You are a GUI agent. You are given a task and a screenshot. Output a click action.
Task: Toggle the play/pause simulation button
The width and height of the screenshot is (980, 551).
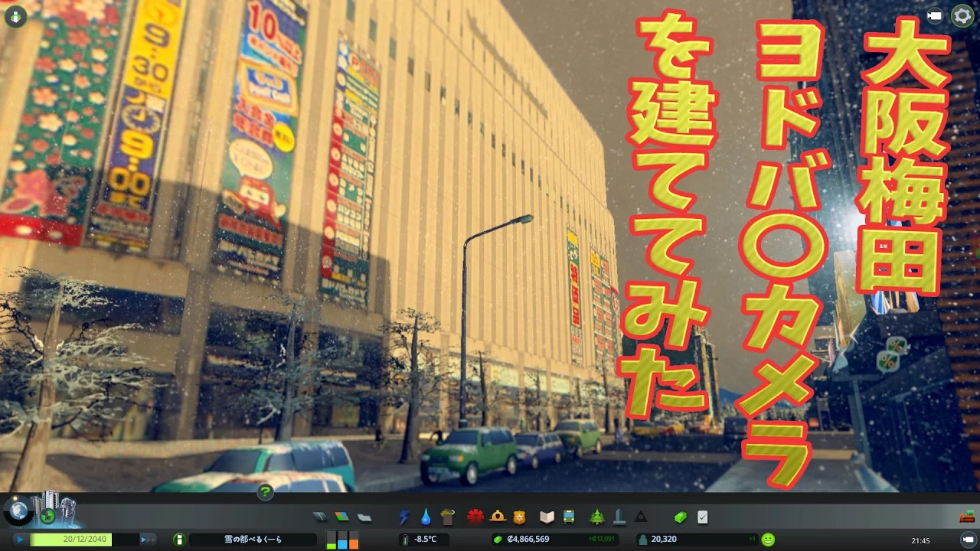coord(21,540)
